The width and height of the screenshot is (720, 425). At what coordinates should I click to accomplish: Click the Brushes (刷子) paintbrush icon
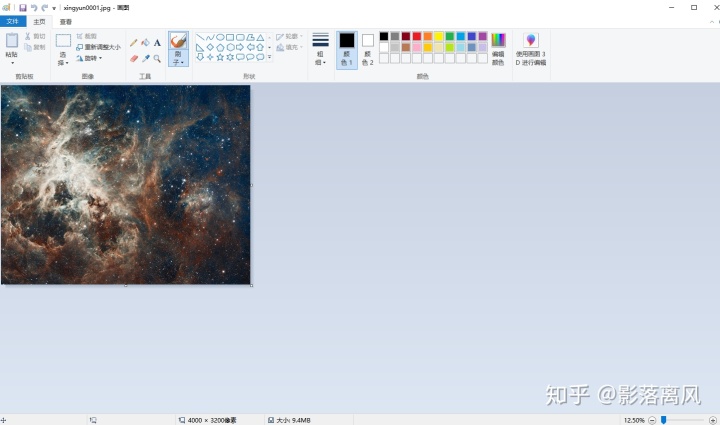tap(178, 41)
